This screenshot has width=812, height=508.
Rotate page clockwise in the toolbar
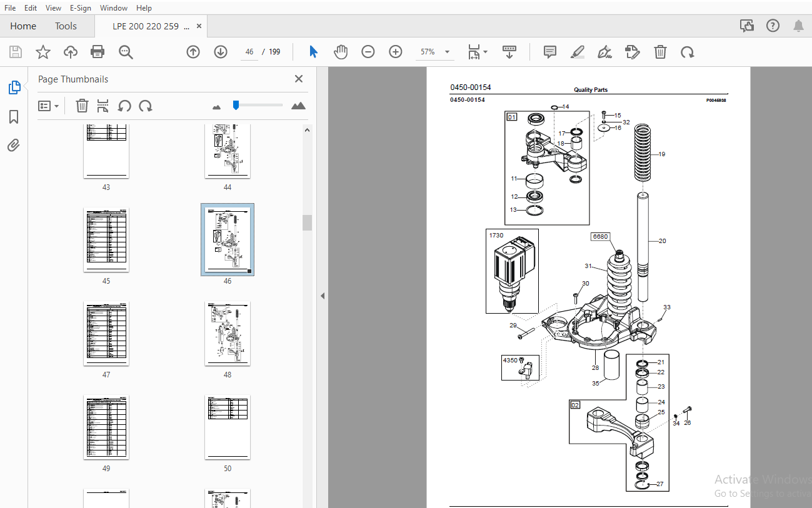[x=688, y=52]
